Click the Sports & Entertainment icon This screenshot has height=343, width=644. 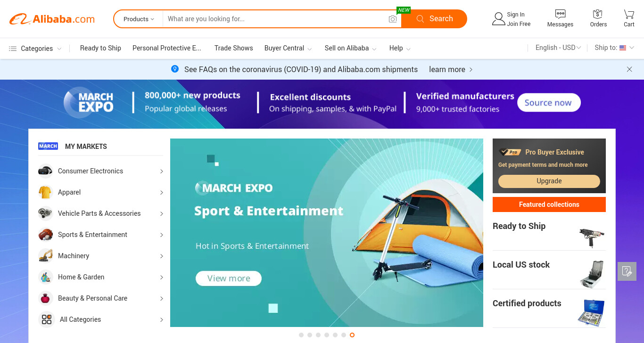pyautogui.click(x=46, y=235)
